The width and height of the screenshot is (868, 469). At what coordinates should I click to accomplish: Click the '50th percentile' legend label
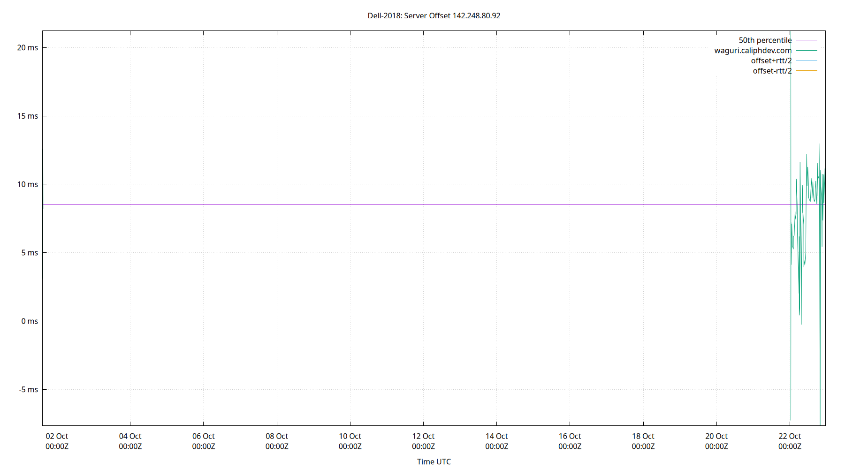765,40
